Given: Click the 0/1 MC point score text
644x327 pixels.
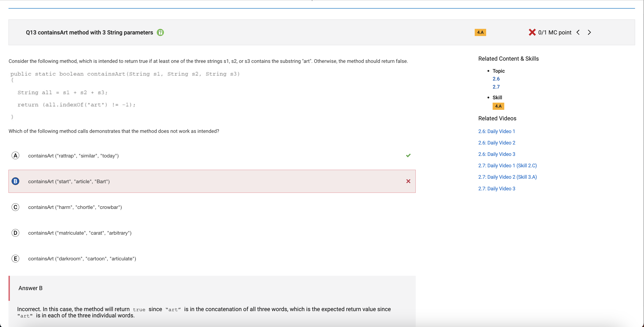Looking at the screenshot, I should pos(555,32).
